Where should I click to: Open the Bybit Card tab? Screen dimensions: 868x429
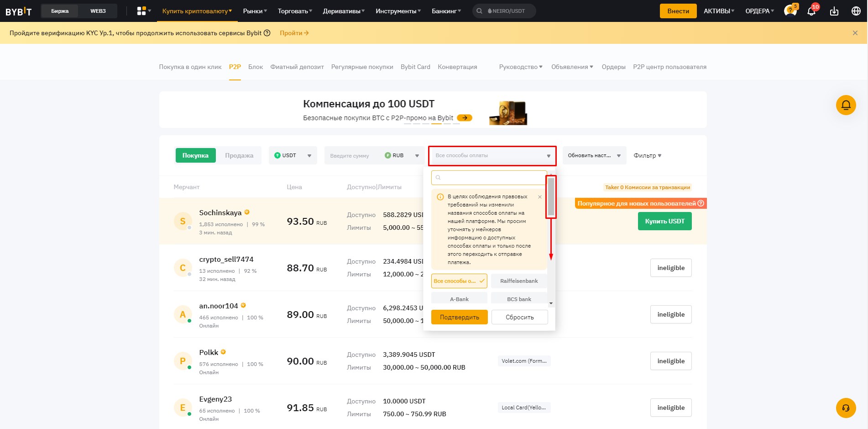(415, 67)
